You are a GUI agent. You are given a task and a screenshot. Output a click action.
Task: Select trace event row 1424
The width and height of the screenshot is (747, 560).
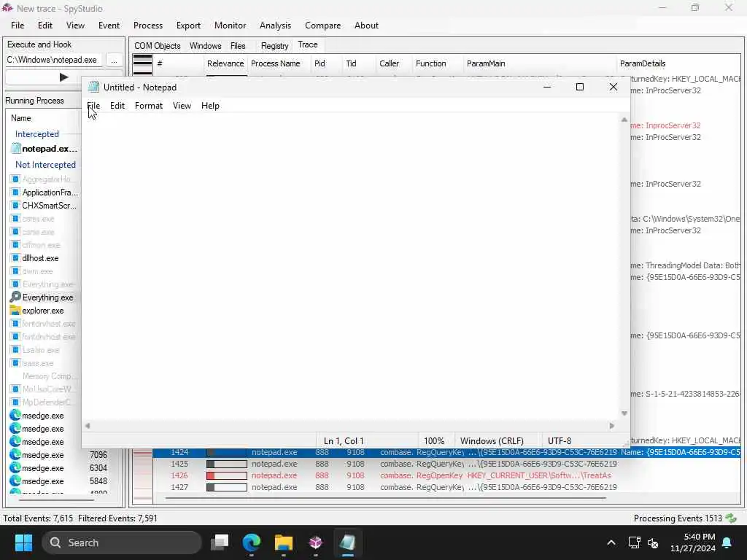(446, 452)
